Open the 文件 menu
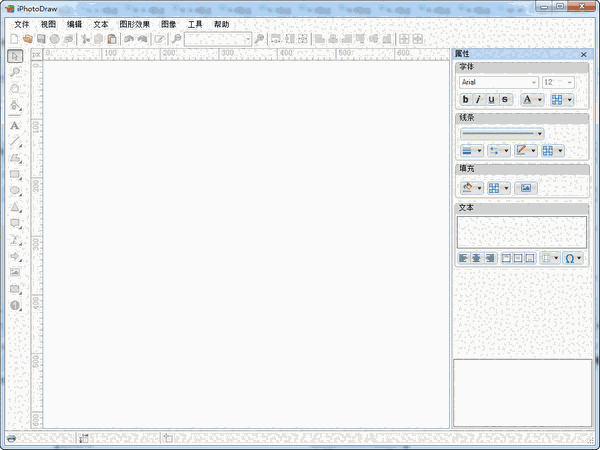The width and height of the screenshot is (600, 450). click(21, 24)
